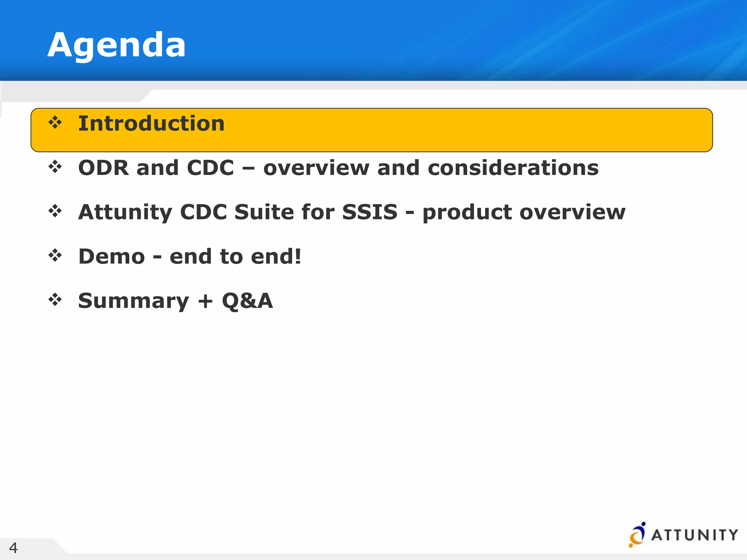Click 'ODR and CDC – overview and considerations'
Screen dimensions: 747x560
pyautogui.click(x=338, y=168)
